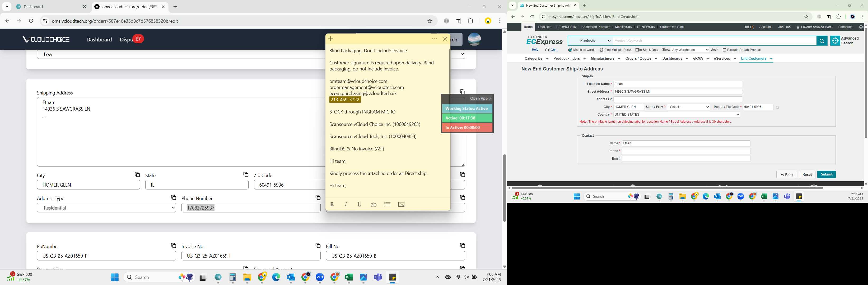Click the Reset button
The image size is (868, 285).
click(807, 174)
